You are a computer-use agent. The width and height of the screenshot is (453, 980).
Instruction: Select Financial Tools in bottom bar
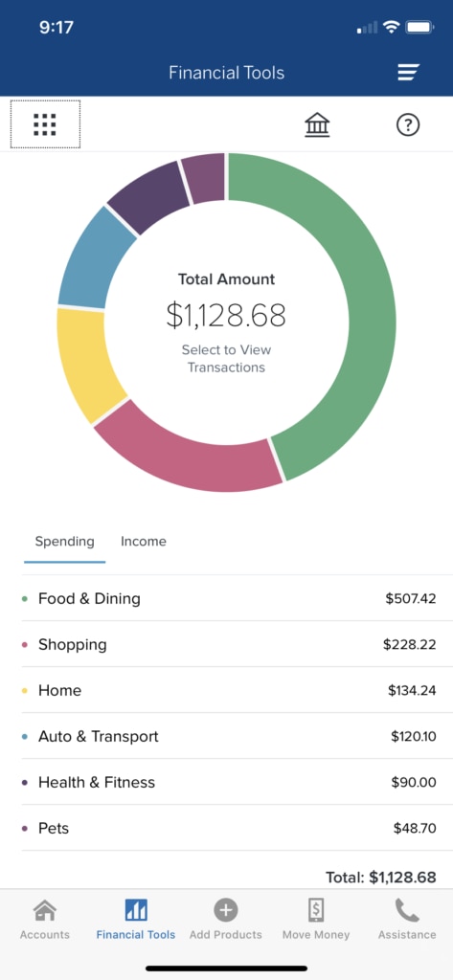[136, 920]
